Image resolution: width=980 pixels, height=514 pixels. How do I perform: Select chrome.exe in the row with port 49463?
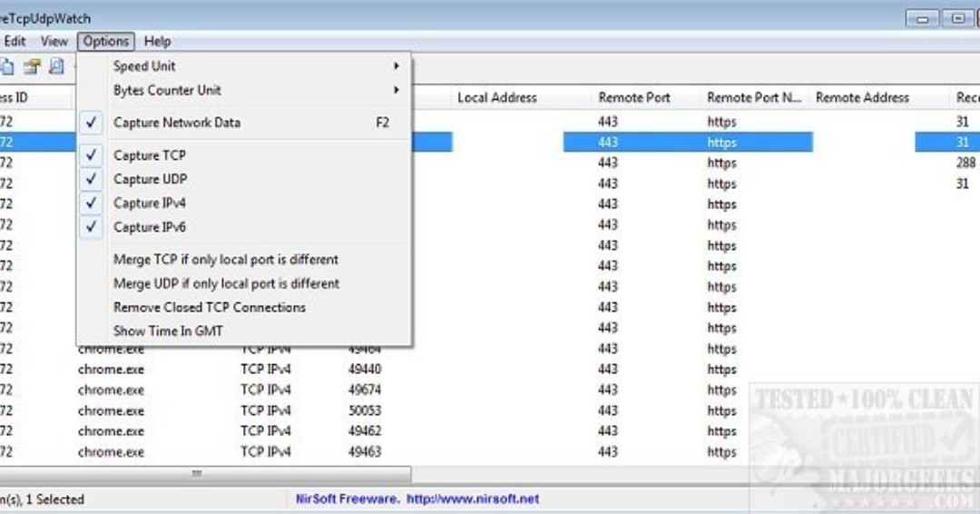tap(112, 452)
